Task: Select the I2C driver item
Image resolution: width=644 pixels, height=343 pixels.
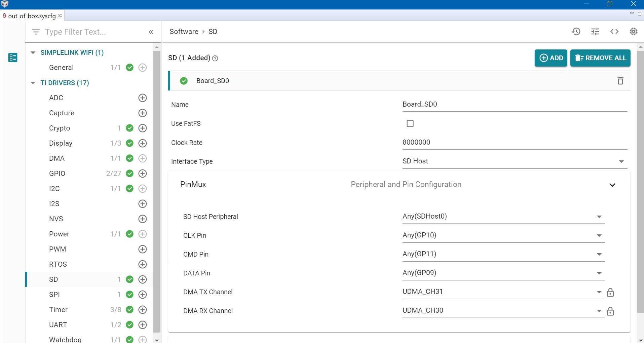Action: (54, 189)
